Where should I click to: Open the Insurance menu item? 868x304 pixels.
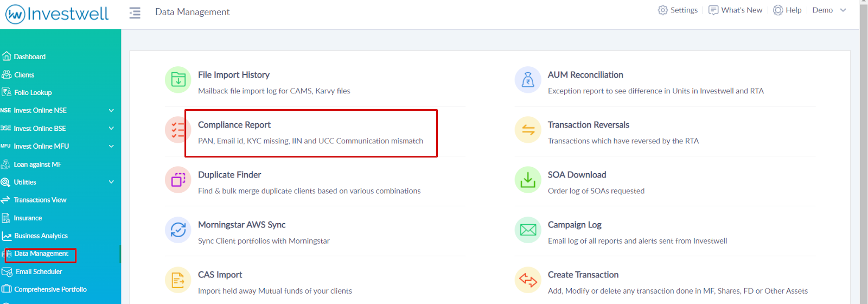pos(28,218)
